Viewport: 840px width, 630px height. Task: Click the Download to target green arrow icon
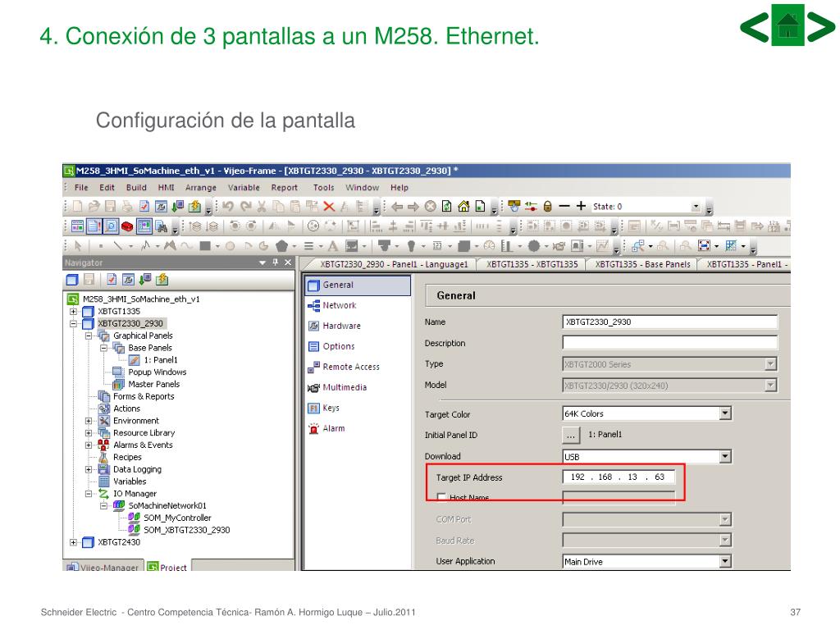[x=178, y=206]
